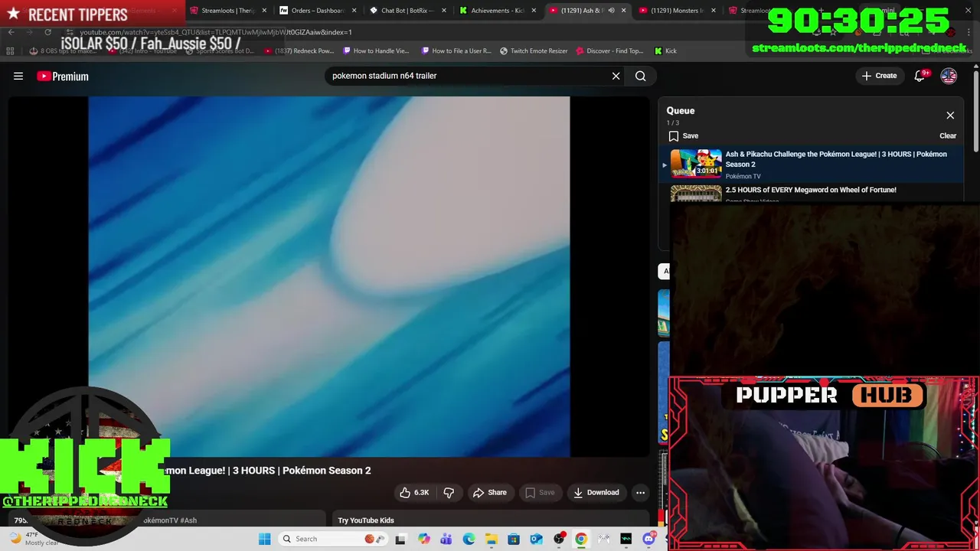Play the Ash & Pikachu queue thumbnail
This screenshot has width=980, height=551.
[x=696, y=164]
